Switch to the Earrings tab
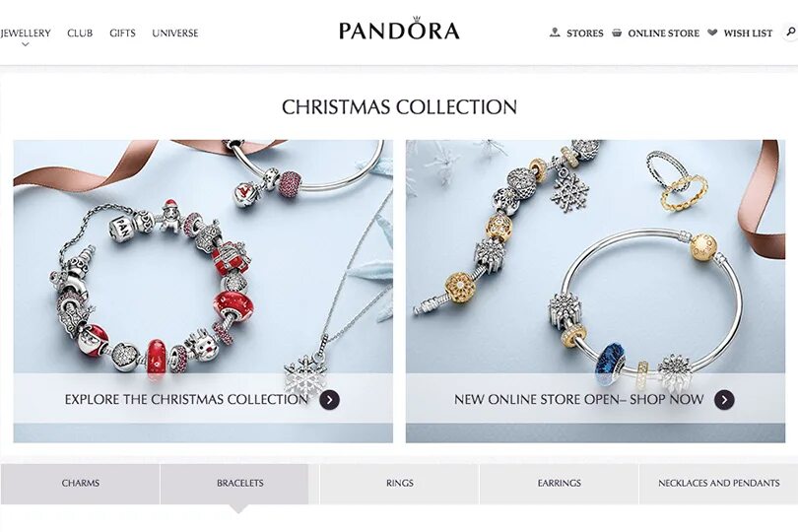The width and height of the screenshot is (798, 532). coord(559,483)
